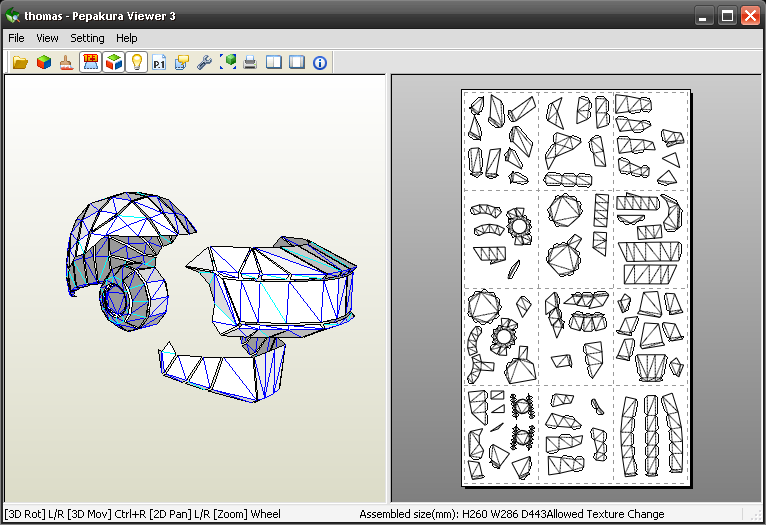Select the single-pane layout icon

coord(297,63)
